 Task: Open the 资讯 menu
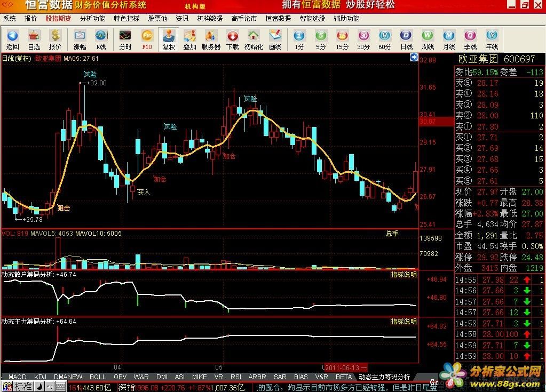click(x=182, y=19)
